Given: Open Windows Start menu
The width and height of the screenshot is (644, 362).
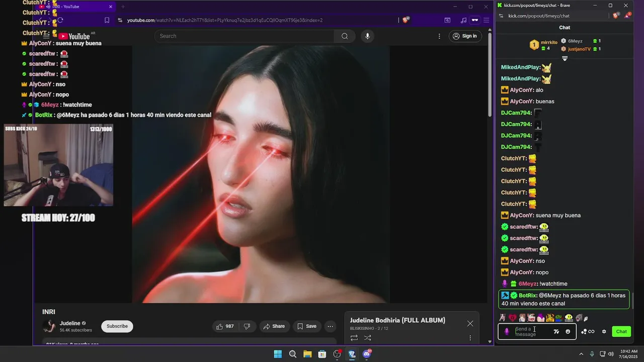Looking at the screenshot, I should point(278,354).
